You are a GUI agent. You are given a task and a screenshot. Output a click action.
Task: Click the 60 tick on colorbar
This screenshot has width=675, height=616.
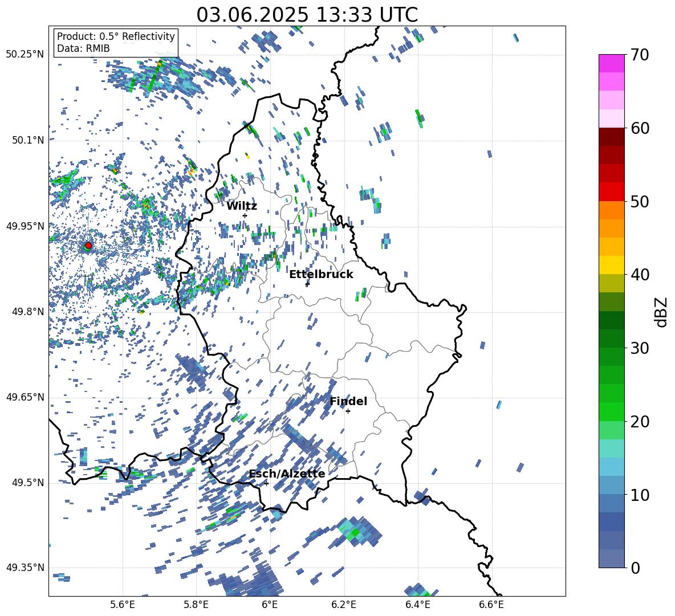tap(640, 128)
